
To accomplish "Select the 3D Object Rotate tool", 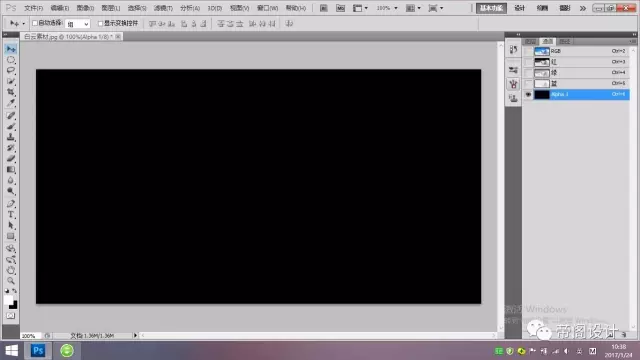I will pyautogui.click(x=11, y=249).
